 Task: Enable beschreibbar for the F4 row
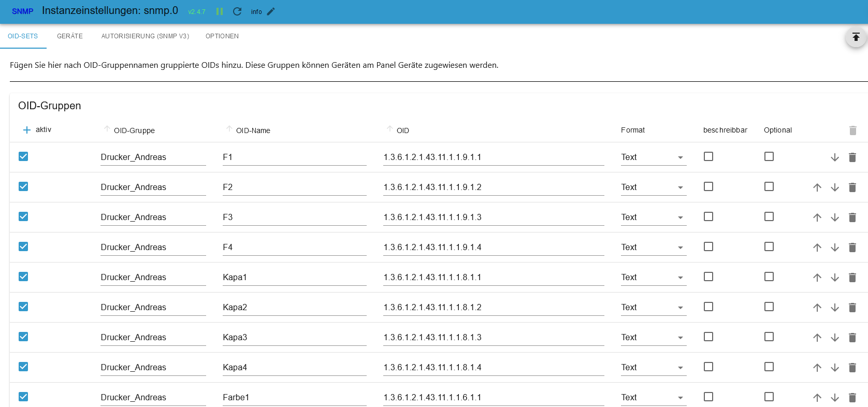tap(708, 246)
